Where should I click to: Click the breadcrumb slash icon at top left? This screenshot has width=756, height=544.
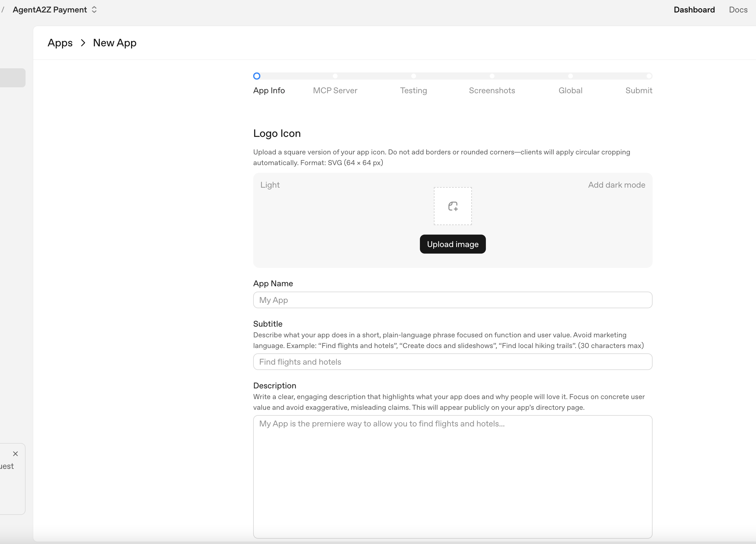click(x=3, y=10)
